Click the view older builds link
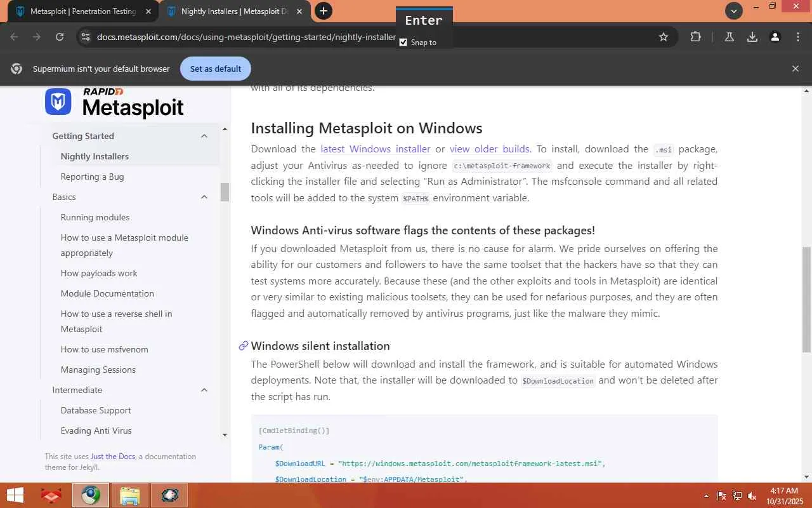 tap(489, 149)
